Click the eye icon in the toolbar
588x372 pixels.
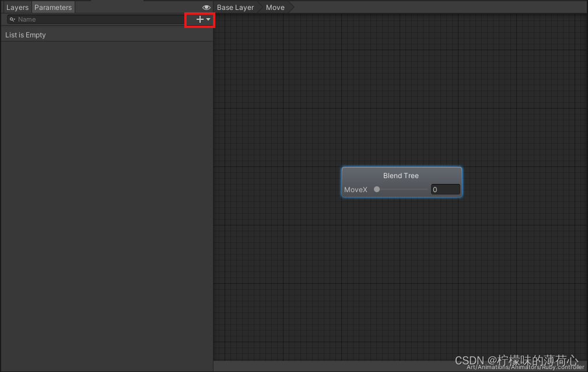pyautogui.click(x=206, y=7)
